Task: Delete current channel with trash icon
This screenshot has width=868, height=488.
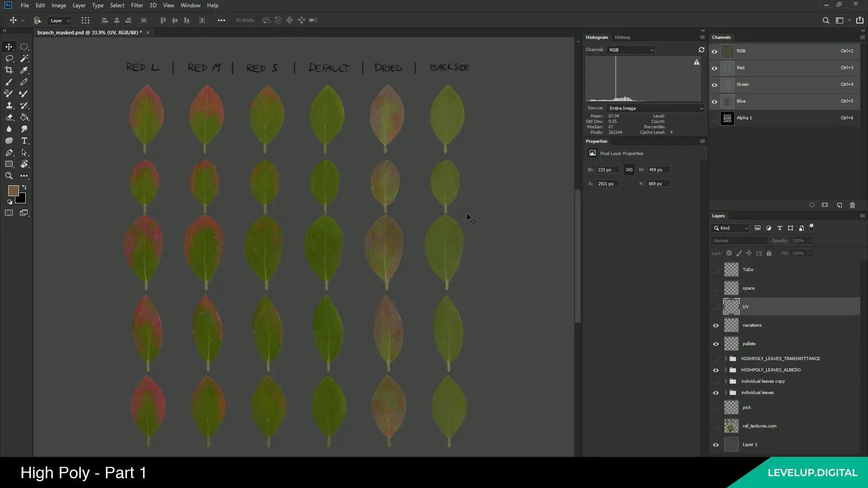Action: [x=852, y=205]
